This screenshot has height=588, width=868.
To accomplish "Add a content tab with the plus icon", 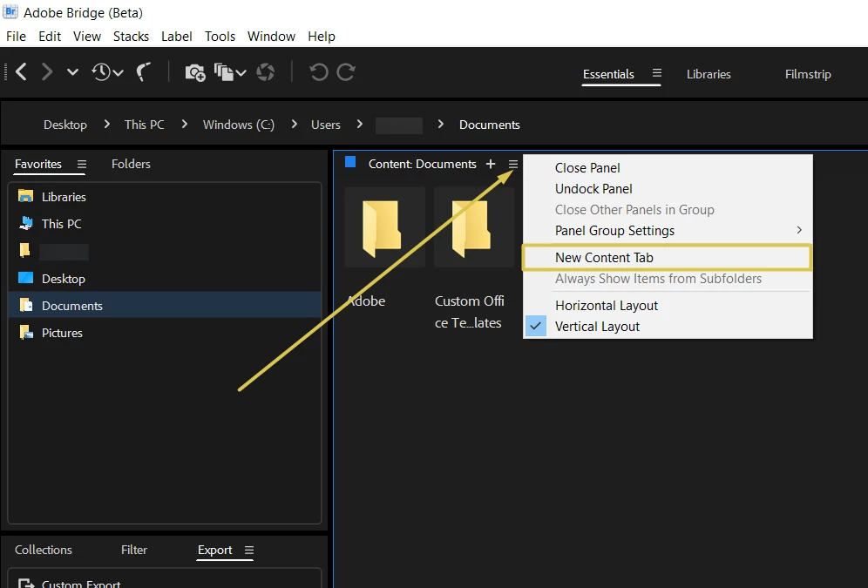I will pyautogui.click(x=491, y=164).
